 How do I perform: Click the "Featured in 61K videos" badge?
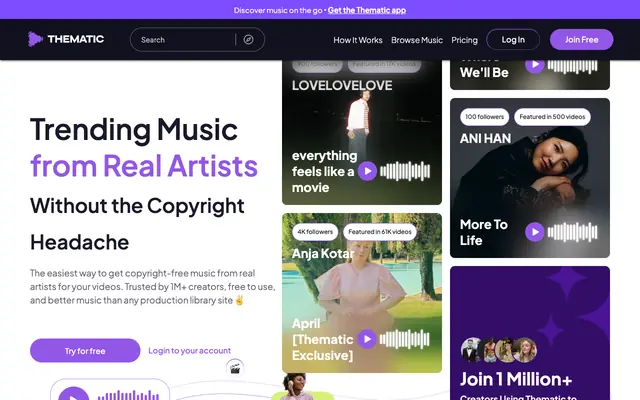click(x=380, y=232)
